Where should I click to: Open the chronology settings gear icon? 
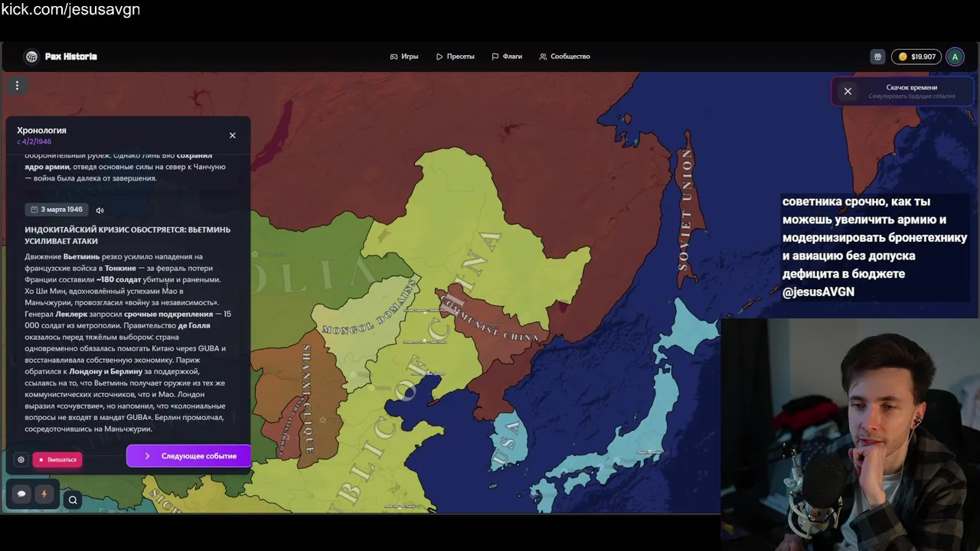[x=21, y=460]
